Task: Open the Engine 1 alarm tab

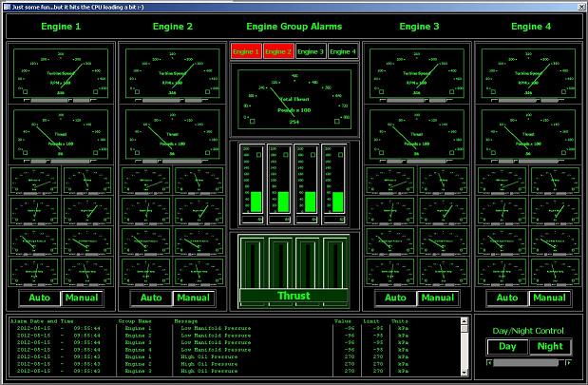Action: pyautogui.click(x=245, y=51)
